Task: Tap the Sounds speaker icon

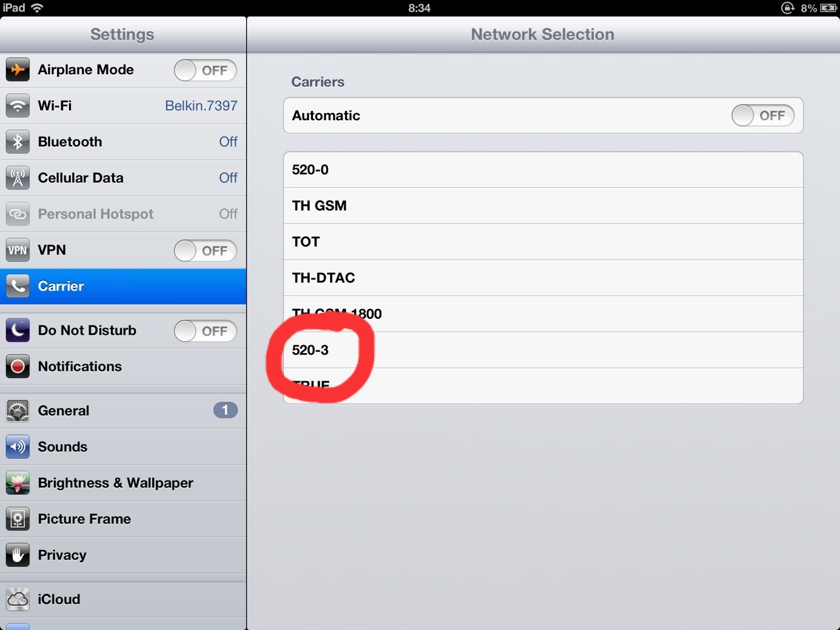Action: [18, 447]
